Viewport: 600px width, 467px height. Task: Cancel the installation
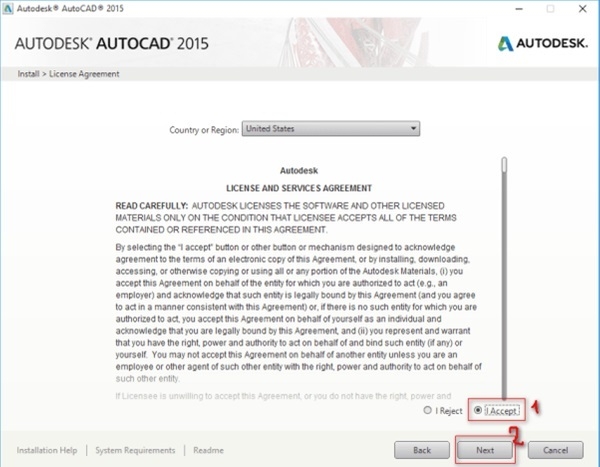549,450
